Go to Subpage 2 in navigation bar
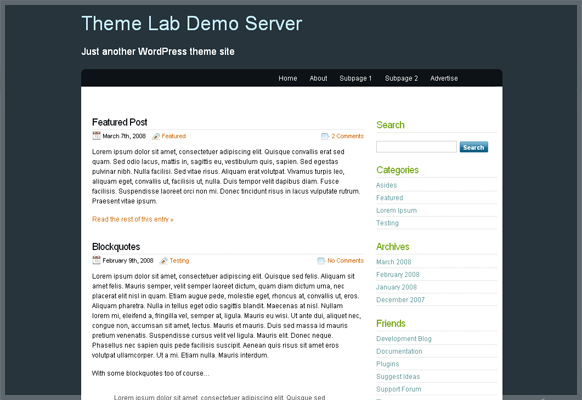Viewport: 582px width, 400px height. coord(401,78)
